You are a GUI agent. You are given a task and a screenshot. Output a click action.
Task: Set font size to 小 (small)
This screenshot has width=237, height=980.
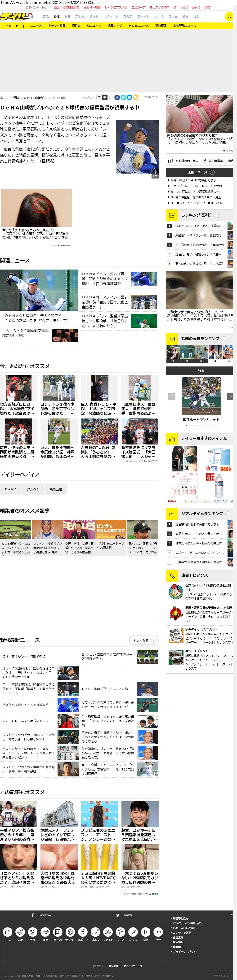110,97
